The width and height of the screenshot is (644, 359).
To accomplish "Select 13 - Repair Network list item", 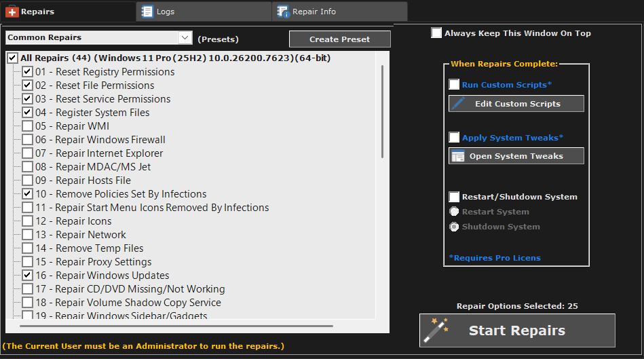I will (x=91, y=235).
